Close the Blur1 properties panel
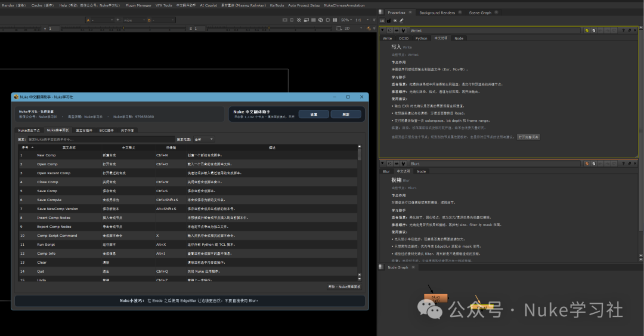This screenshot has width=644, height=336. tap(635, 164)
